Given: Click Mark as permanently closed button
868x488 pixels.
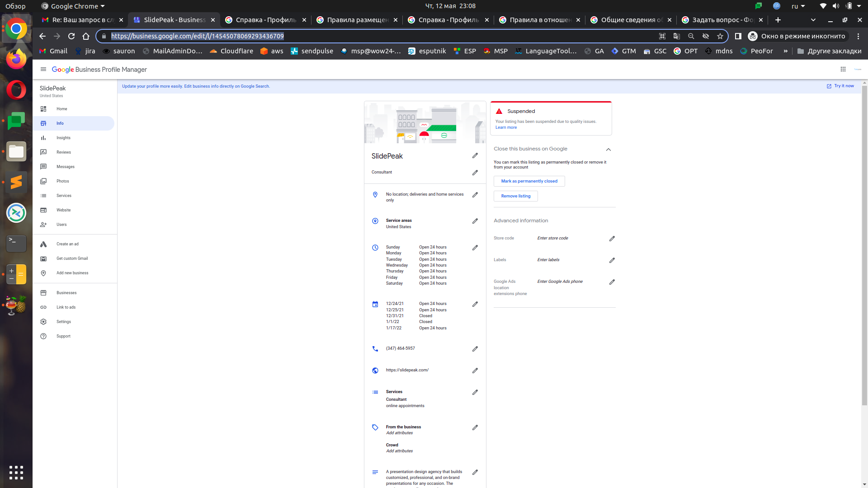Looking at the screenshot, I should [529, 181].
